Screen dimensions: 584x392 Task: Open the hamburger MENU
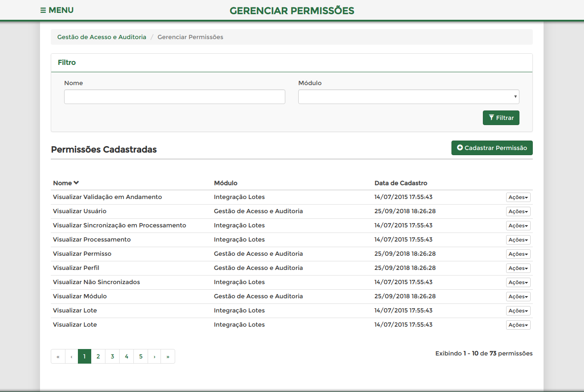[57, 10]
